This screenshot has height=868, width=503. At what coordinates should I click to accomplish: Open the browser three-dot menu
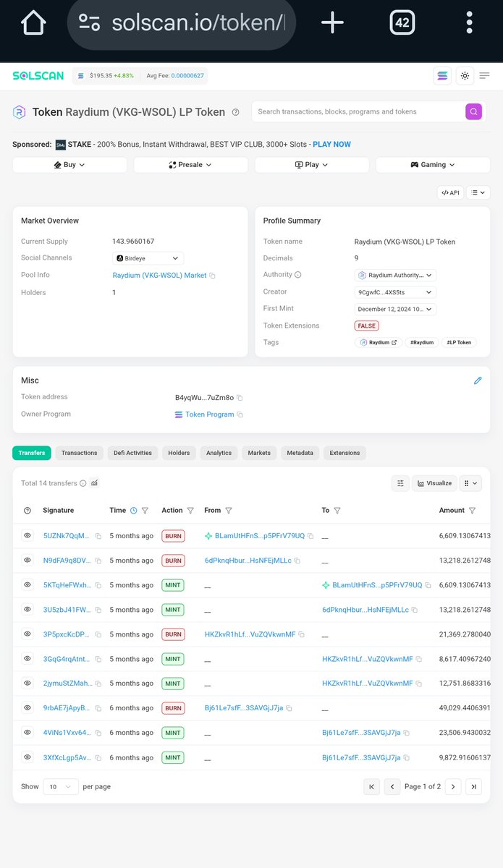[470, 22]
